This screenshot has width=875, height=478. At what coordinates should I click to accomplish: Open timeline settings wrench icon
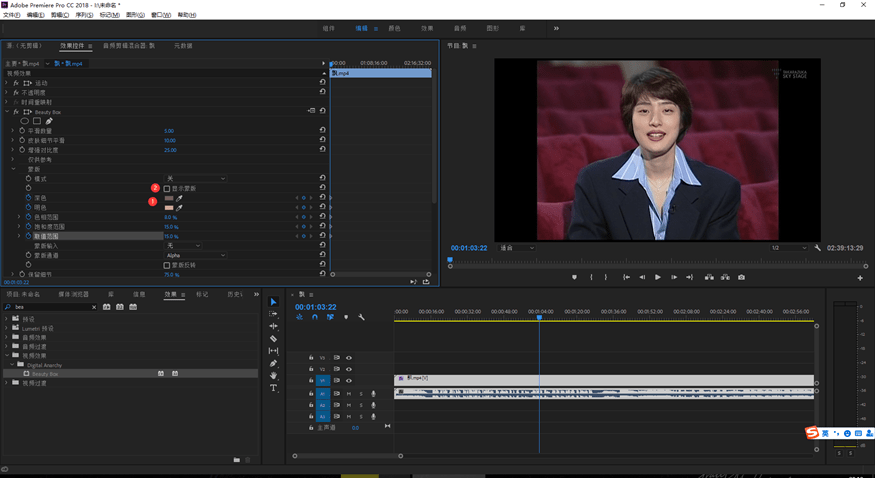[361, 317]
